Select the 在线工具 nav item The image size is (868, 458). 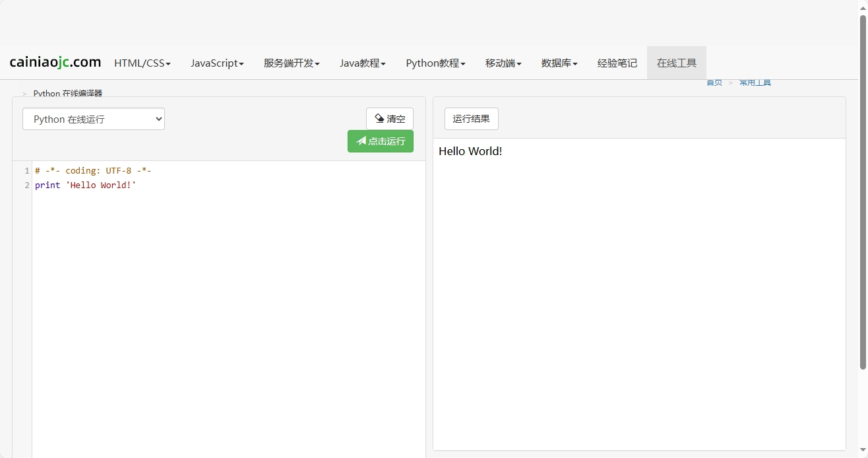click(677, 63)
